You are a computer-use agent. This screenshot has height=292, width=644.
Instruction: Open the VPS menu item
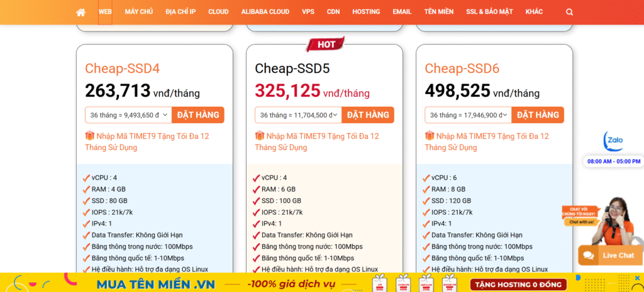click(x=308, y=12)
